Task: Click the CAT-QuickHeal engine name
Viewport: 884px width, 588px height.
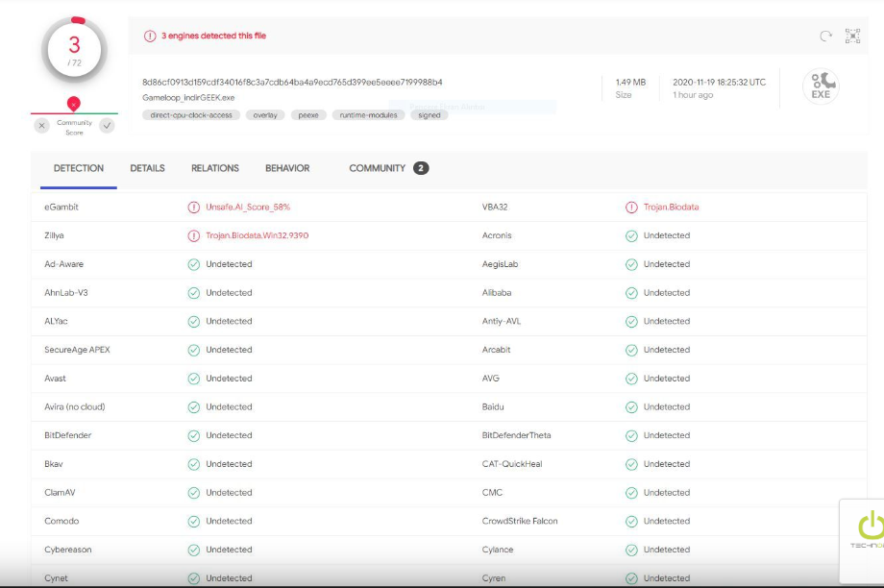Action: pyautogui.click(x=512, y=464)
